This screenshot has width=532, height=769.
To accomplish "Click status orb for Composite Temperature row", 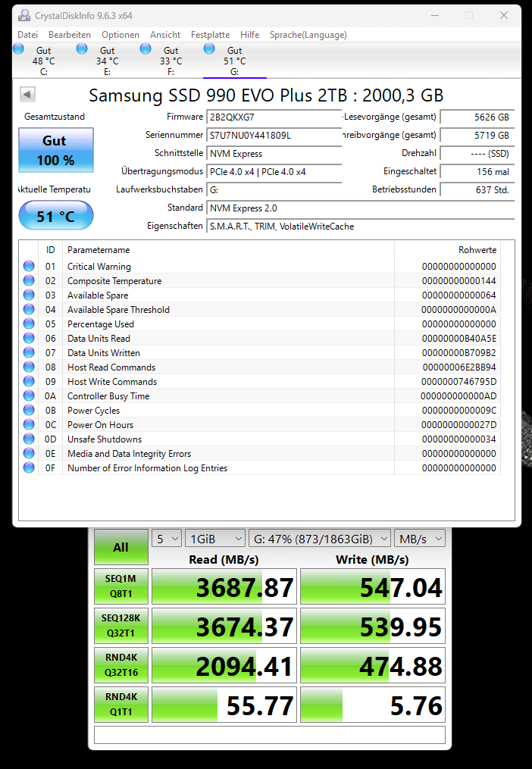I will (29, 280).
